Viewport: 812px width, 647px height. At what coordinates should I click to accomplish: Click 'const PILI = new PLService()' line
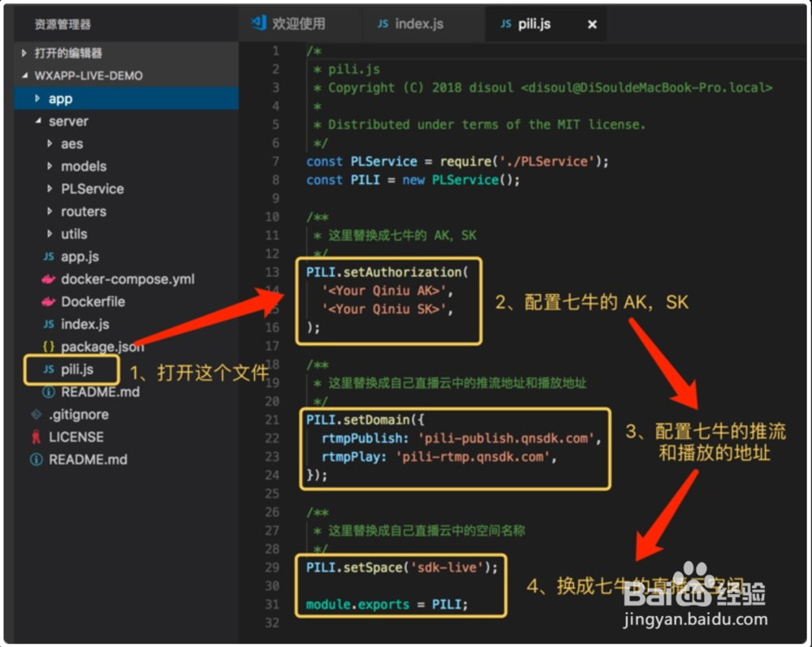pos(412,180)
